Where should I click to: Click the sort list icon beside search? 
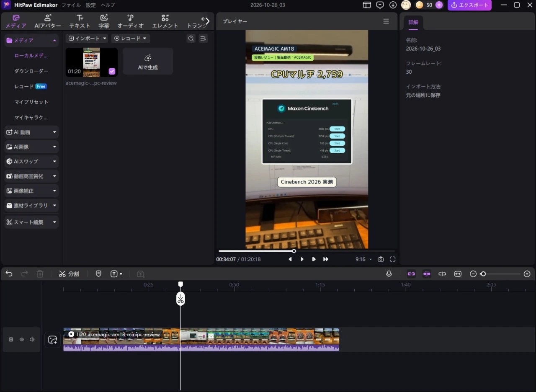point(203,39)
